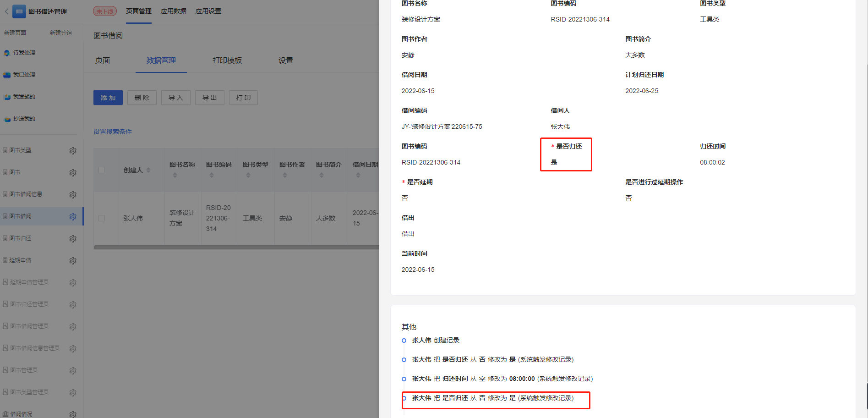Sort by 图书名称 column arrows

[x=175, y=175]
